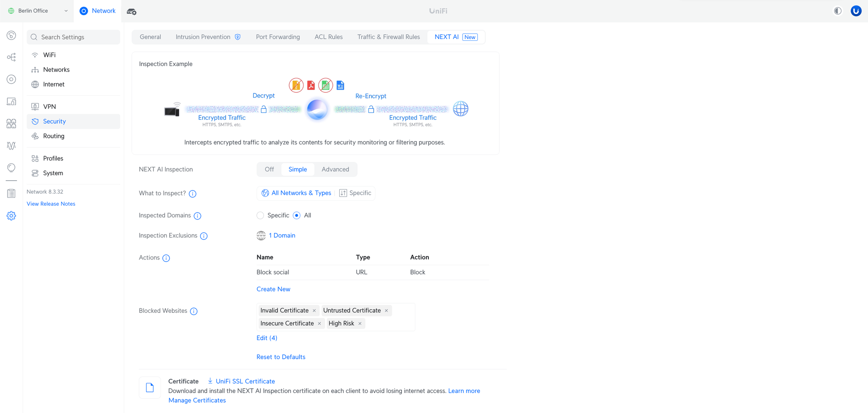Download the UniFi SSL Certificate
Image resolution: width=868 pixels, height=413 pixels.
[245, 381]
